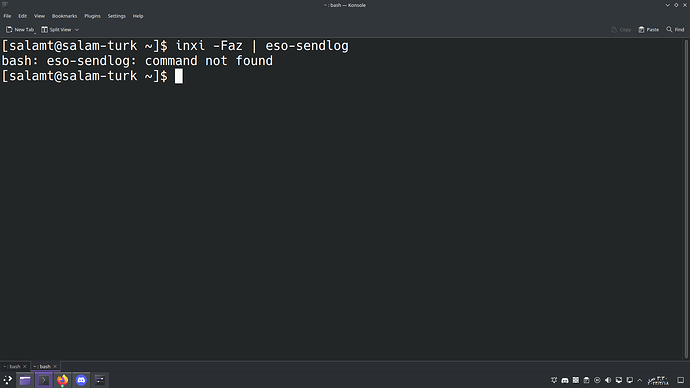
Task: Open Discord from the taskbar
Action: [x=81, y=380]
